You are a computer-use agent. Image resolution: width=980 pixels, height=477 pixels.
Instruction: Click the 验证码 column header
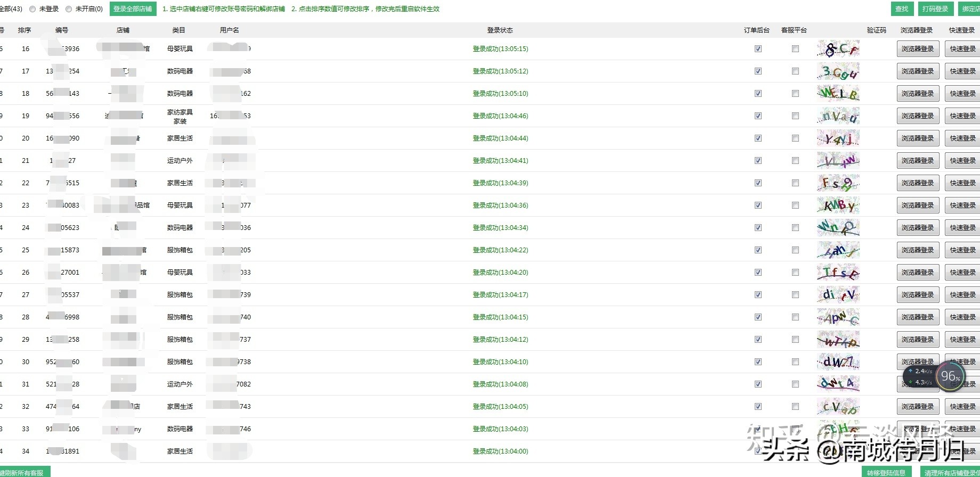click(877, 30)
